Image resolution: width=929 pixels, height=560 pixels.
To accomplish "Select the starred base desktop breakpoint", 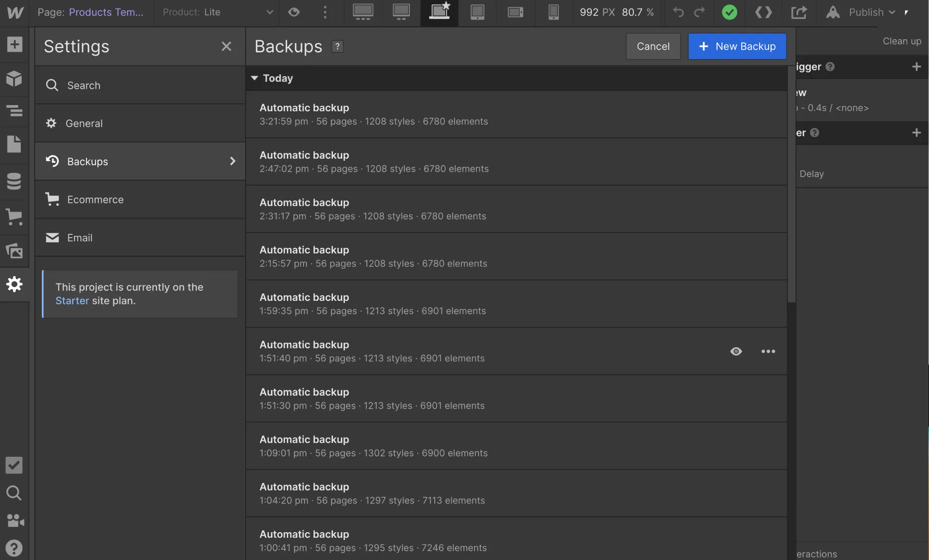I will tap(440, 11).
